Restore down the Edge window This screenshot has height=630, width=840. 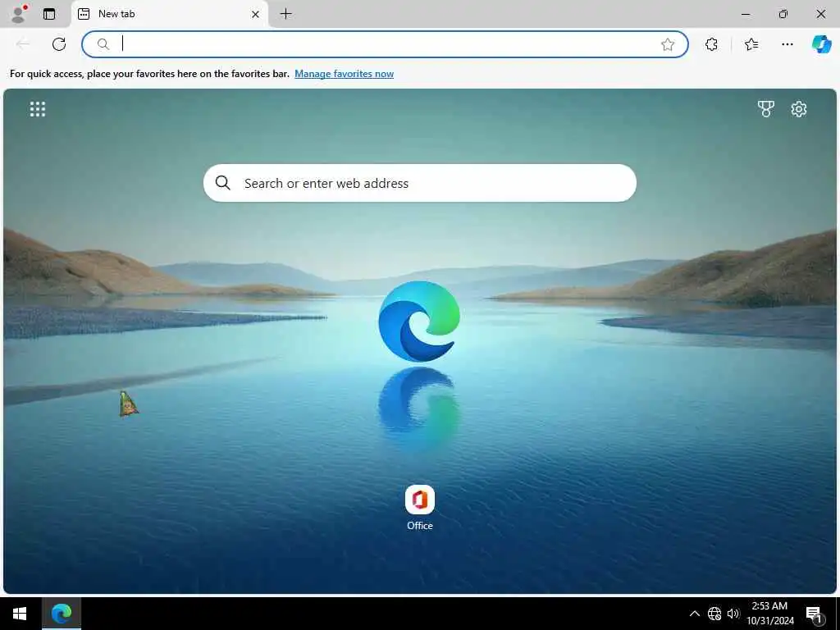tap(783, 15)
